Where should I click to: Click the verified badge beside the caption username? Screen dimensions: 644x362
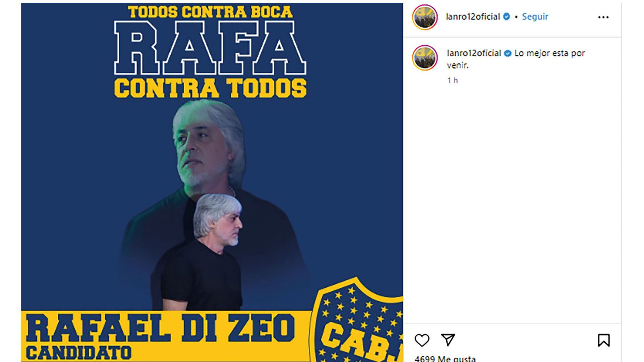[507, 53]
